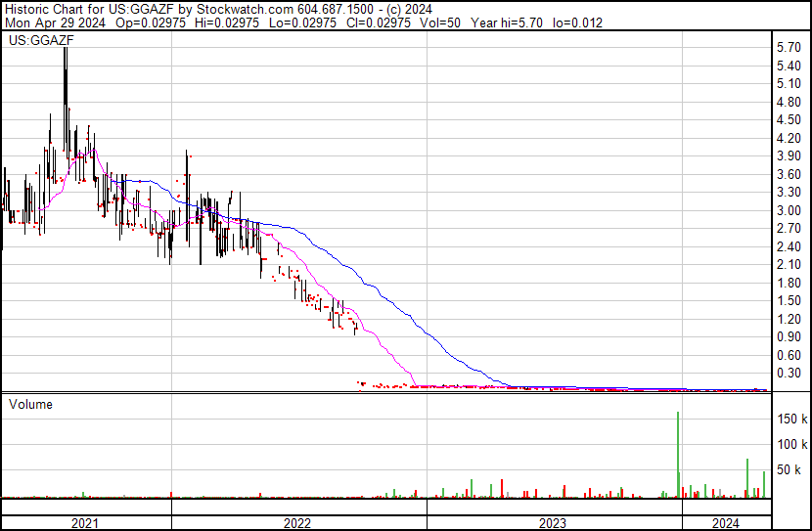This screenshot has height=531, width=812.
Task: Select the 2024 year label on timeline
Action: tap(726, 523)
